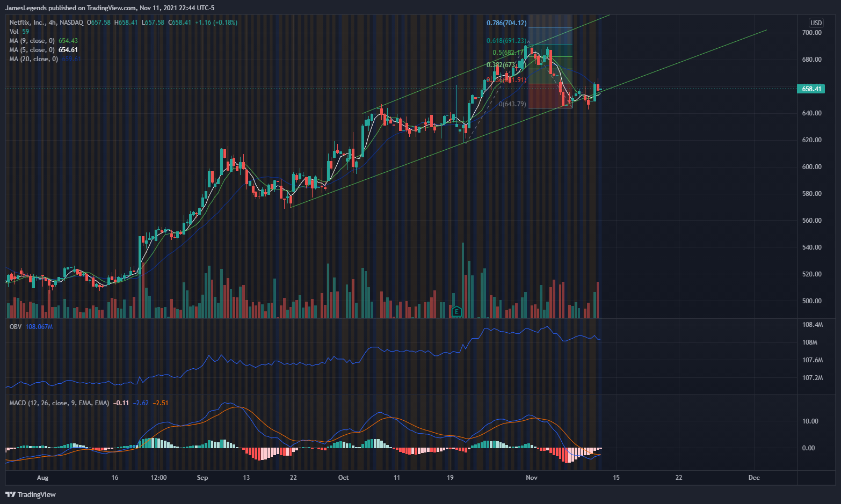
Task: Click the current price label 658.41
Action: [811, 89]
